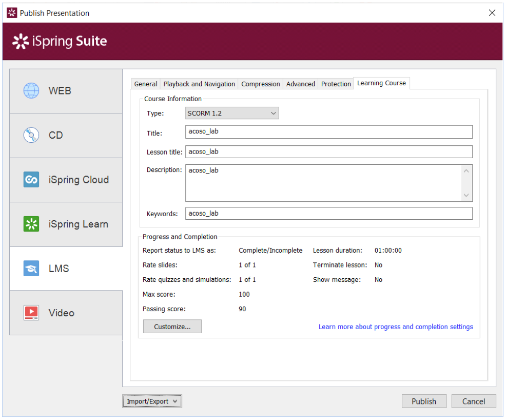
Task: Click the iSpring title bar app icon
Action: click(x=12, y=13)
